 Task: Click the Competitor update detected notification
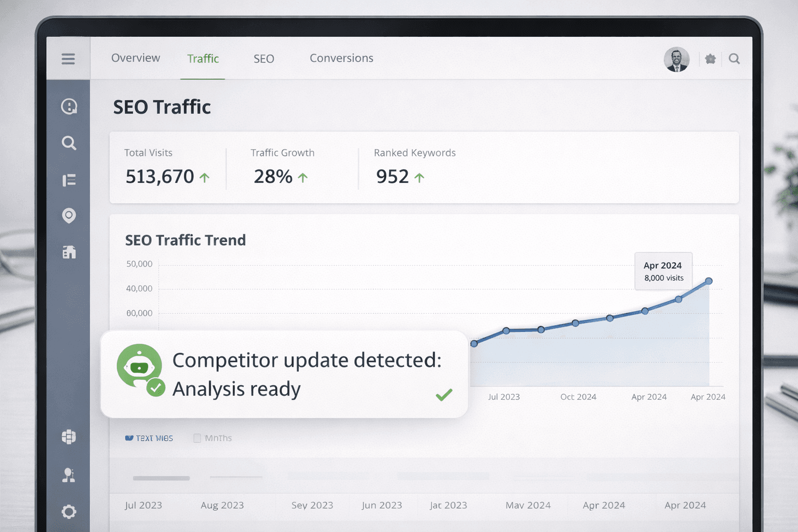tap(284, 374)
